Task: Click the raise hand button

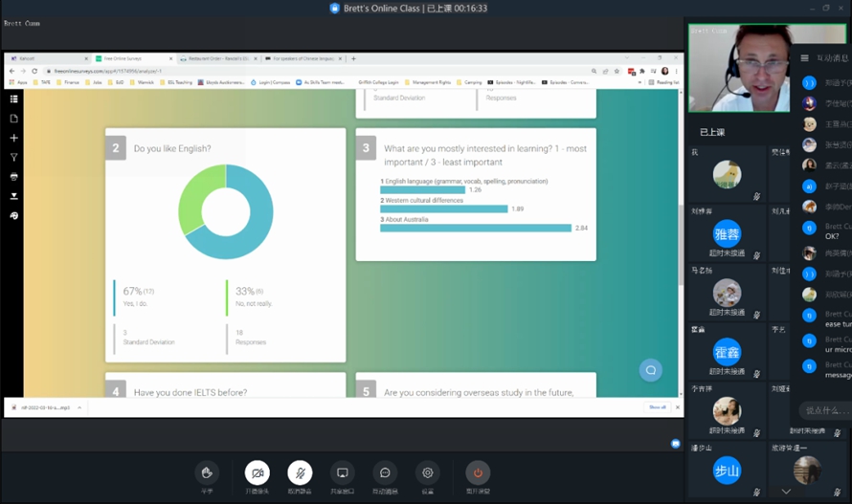Action: click(x=206, y=472)
